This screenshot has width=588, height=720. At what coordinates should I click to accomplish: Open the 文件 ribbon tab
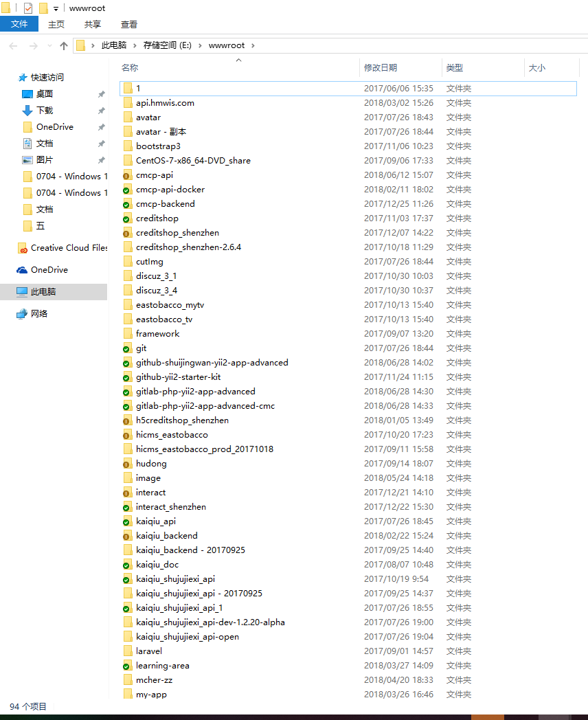pos(19,24)
